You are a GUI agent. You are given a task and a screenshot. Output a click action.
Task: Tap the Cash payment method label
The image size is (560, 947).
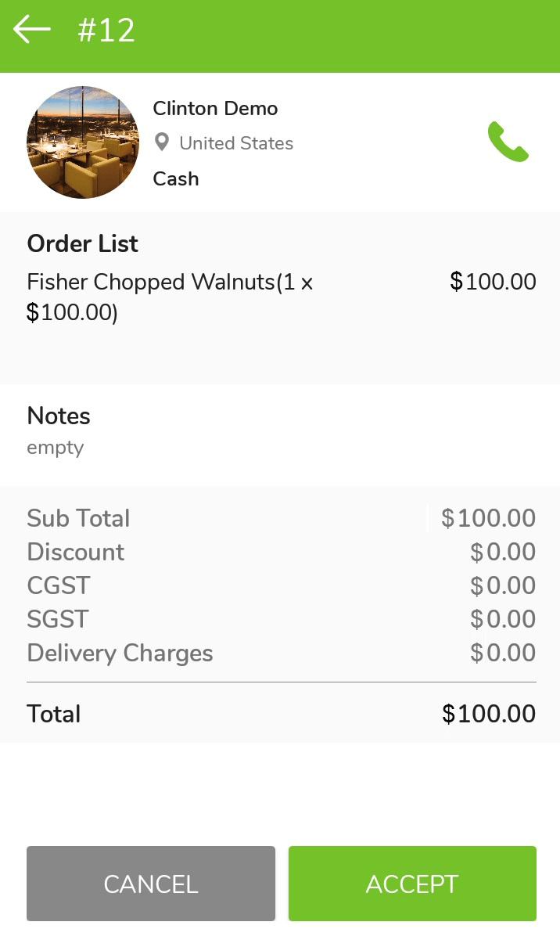175,178
